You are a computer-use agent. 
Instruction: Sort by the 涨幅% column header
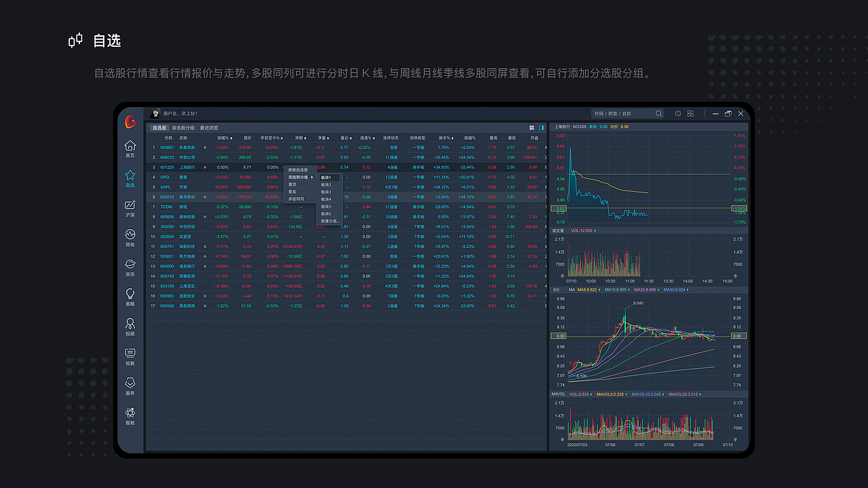(x=224, y=138)
